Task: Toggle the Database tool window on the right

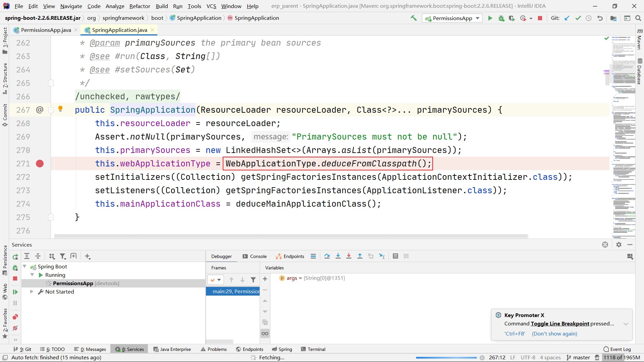Action: pos(640,71)
